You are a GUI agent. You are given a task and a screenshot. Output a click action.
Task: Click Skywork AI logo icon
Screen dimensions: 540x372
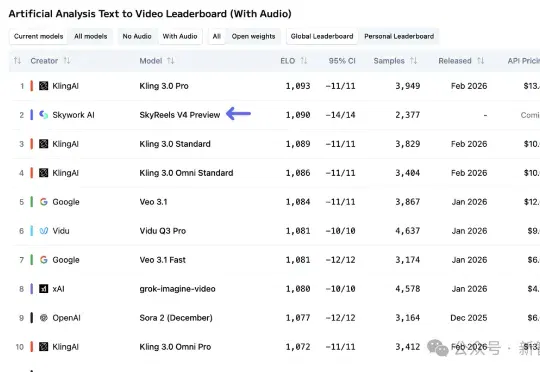coord(43,115)
